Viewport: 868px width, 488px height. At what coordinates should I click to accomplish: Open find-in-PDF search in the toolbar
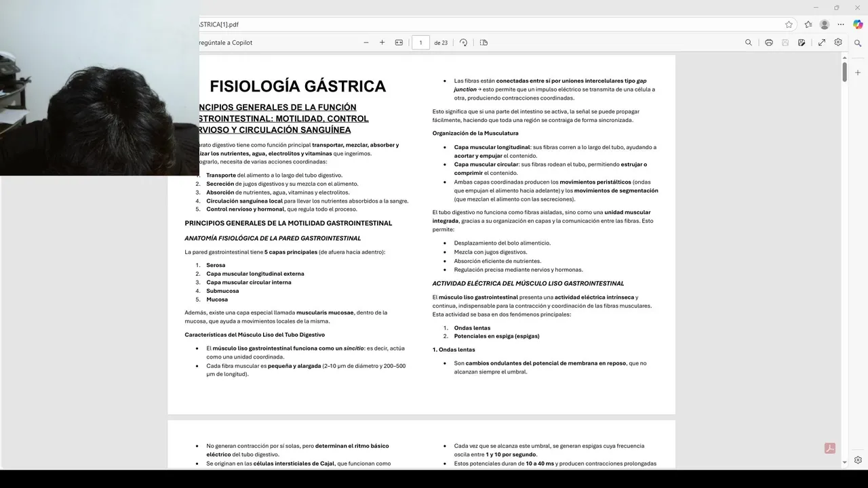[749, 42]
